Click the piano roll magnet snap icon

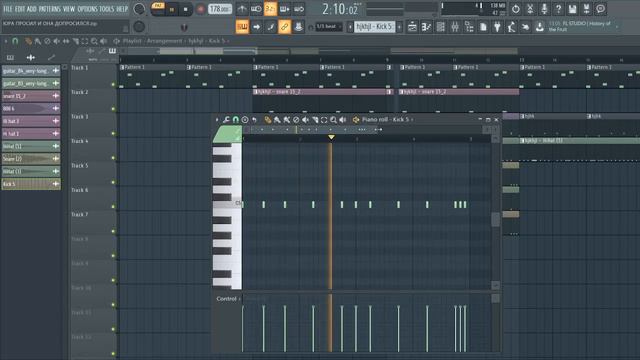[236, 120]
